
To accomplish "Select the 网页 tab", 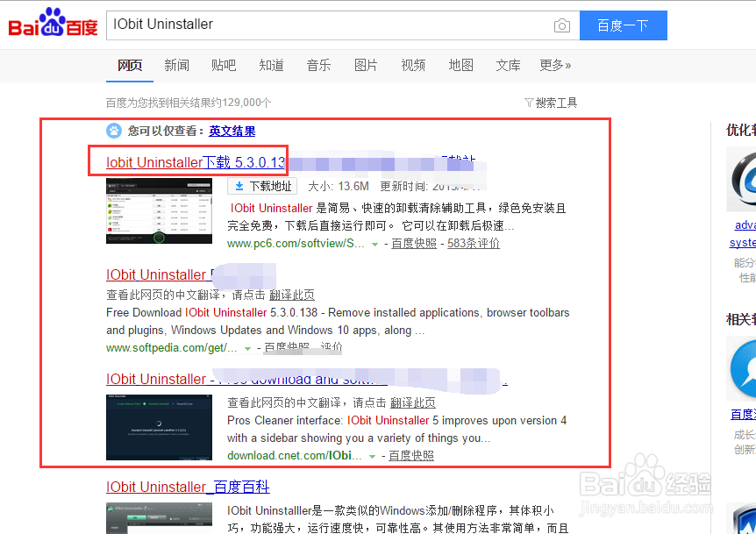I will 130,65.
